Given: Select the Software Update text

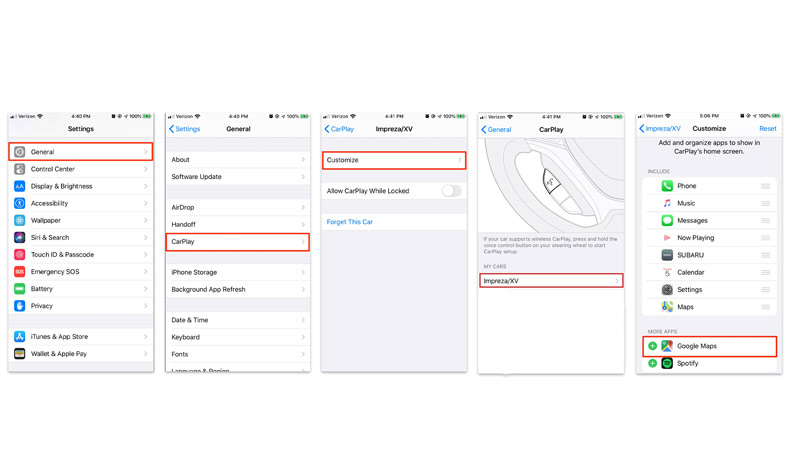Looking at the screenshot, I should 196,177.
